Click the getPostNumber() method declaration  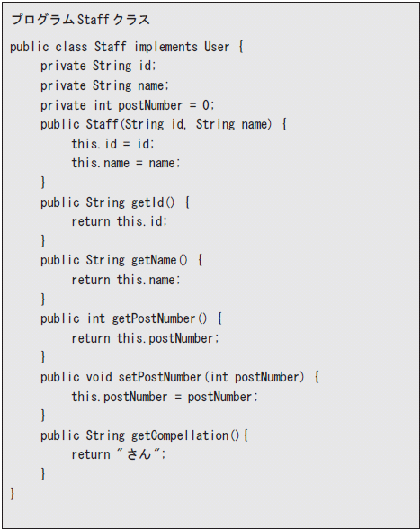[131, 318]
